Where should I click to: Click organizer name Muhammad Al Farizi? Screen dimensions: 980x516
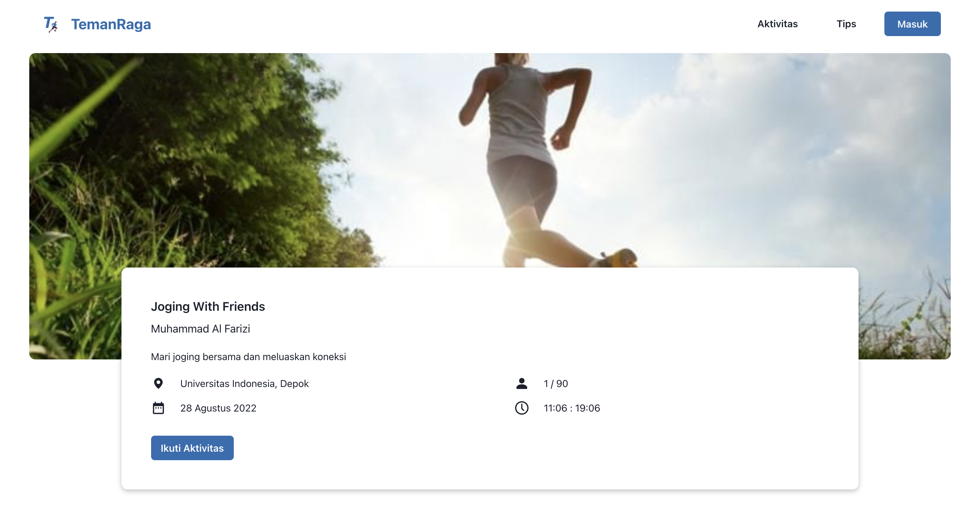point(200,329)
